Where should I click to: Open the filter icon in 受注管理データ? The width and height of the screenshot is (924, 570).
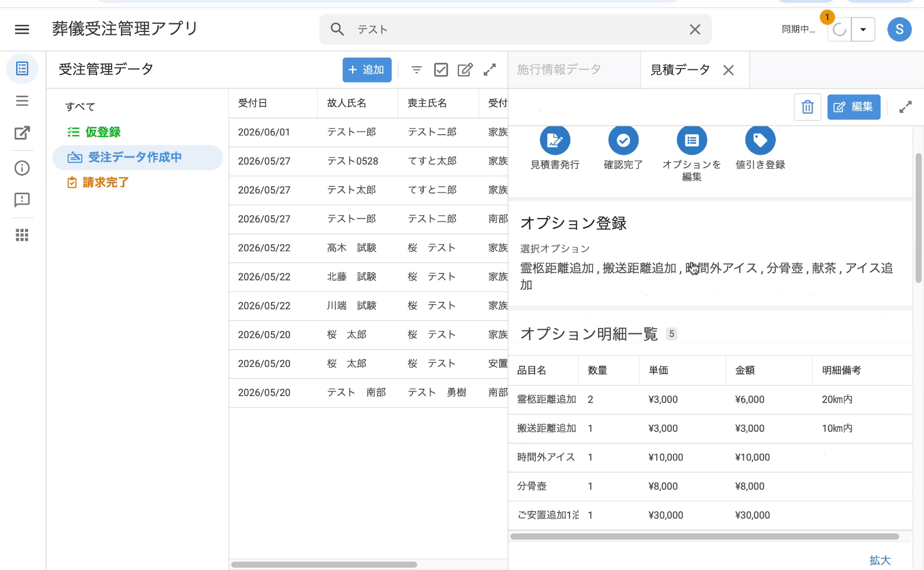pos(417,70)
